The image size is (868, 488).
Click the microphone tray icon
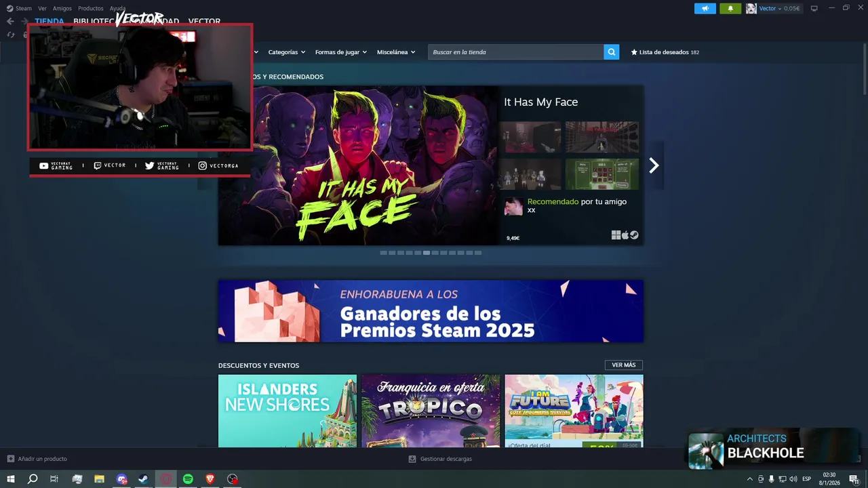tap(771, 479)
